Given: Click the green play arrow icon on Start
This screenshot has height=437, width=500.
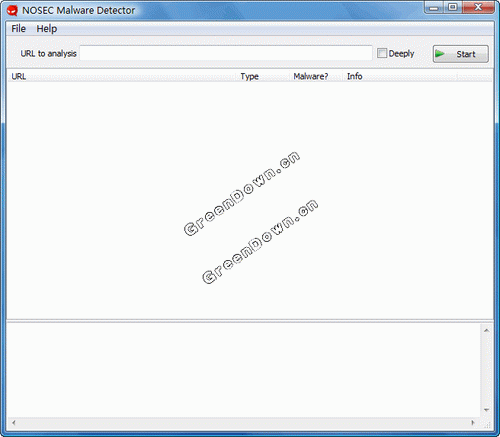Looking at the screenshot, I should [440, 54].
